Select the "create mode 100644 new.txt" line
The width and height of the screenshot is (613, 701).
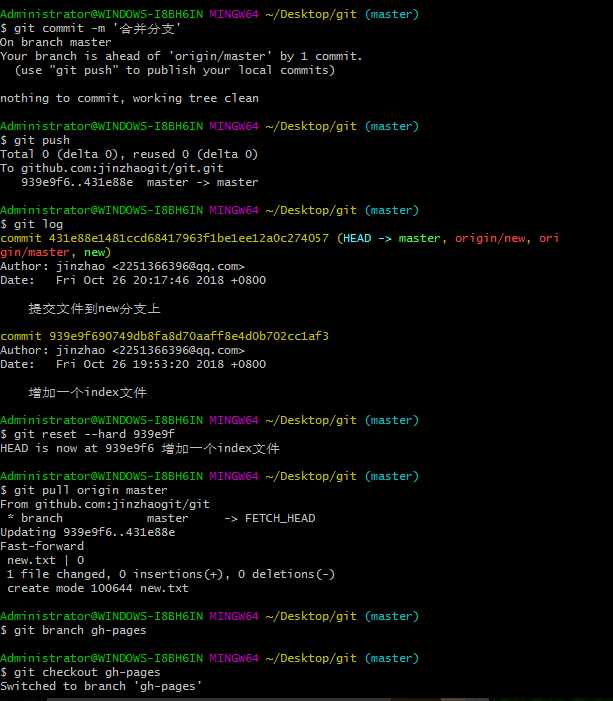click(x=98, y=588)
